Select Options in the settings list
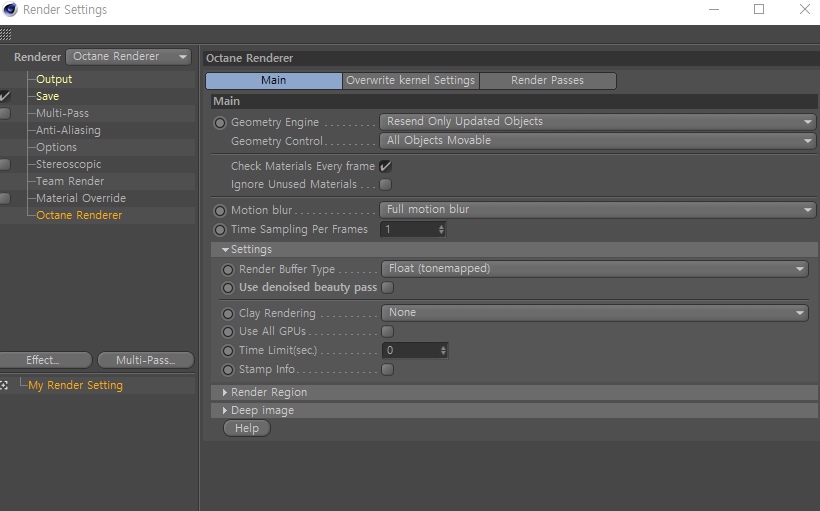820x511 pixels. (56, 147)
